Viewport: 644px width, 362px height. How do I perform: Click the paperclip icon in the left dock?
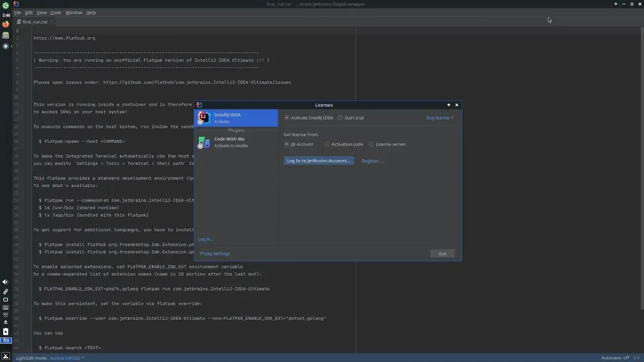(x=5, y=291)
